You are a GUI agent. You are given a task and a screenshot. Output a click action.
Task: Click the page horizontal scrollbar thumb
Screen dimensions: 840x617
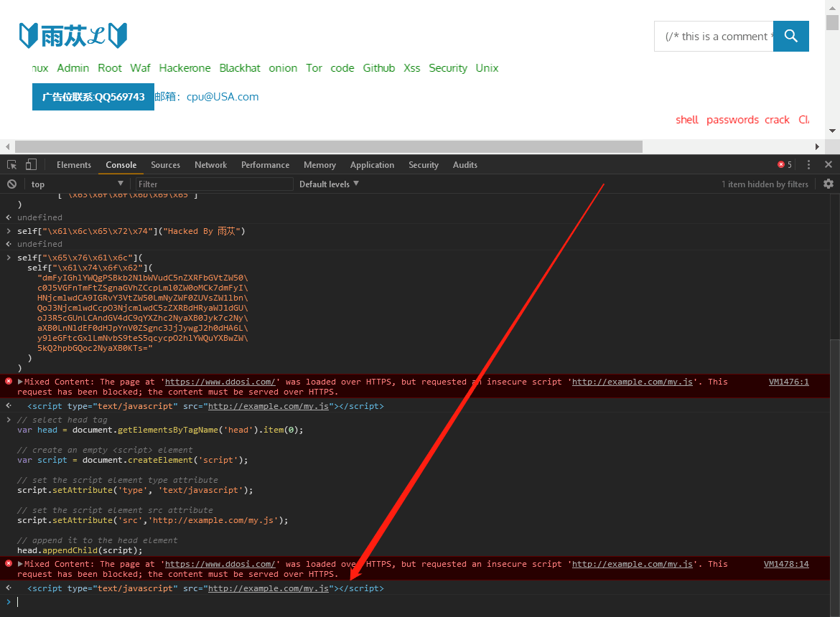[328, 146]
